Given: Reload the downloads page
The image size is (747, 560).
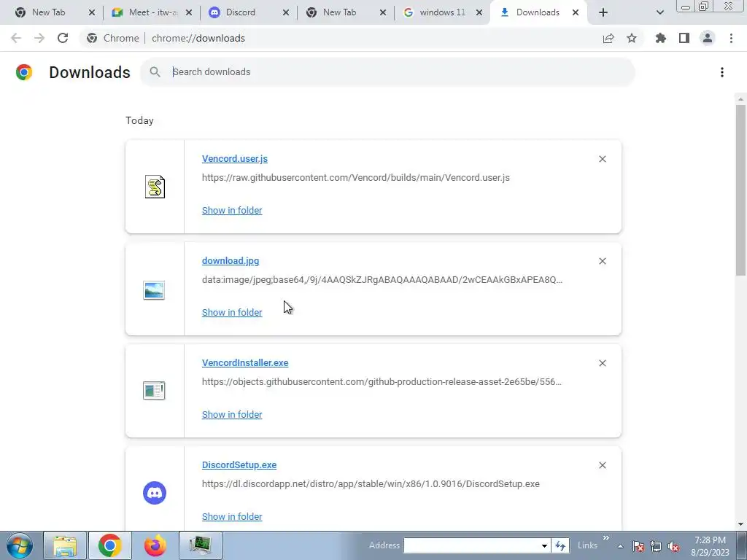Looking at the screenshot, I should pos(63,38).
